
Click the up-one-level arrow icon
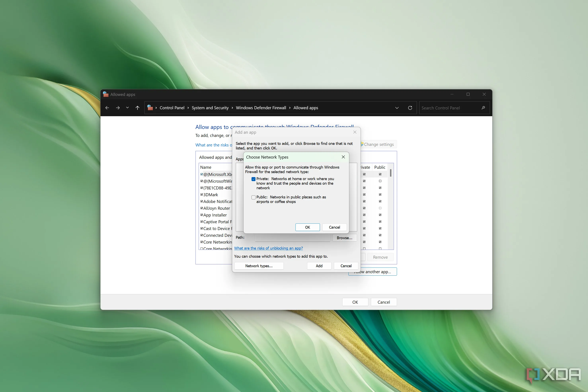137,108
